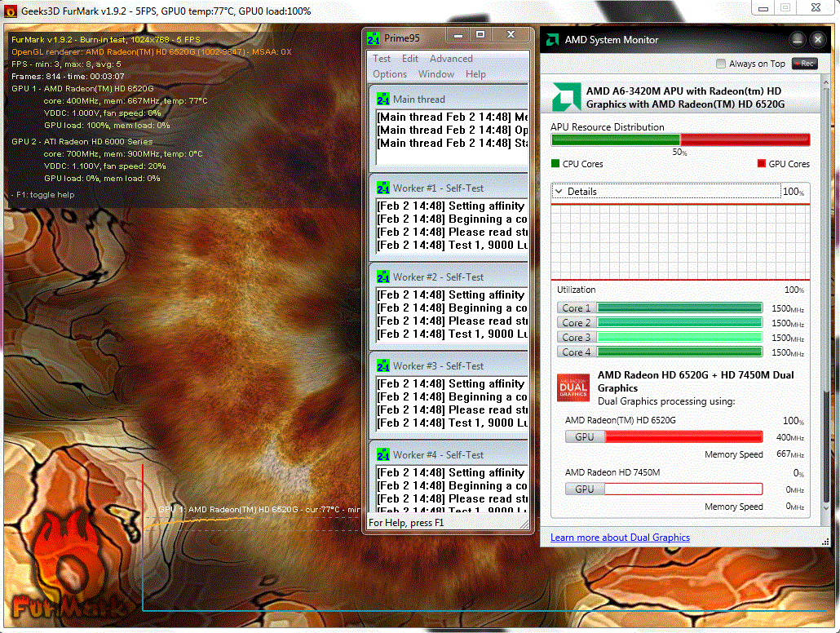840x633 pixels.
Task: Select the Worker #1 - Self-Test title bar
Action: point(449,188)
